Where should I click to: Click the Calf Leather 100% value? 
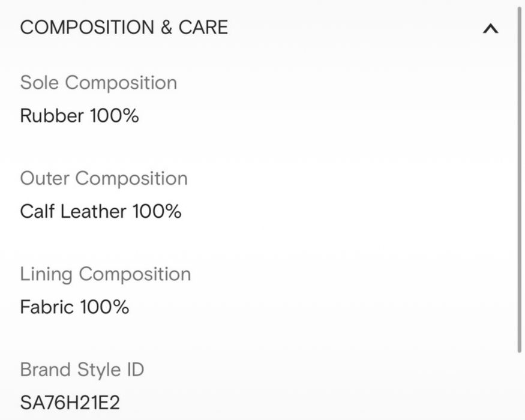click(100, 211)
